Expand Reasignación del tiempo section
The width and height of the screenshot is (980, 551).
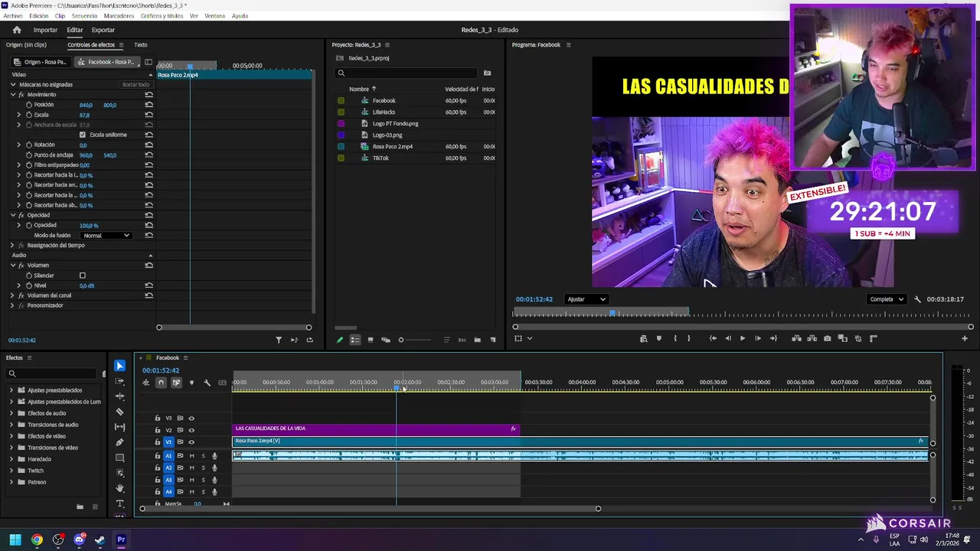pos(12,246)
